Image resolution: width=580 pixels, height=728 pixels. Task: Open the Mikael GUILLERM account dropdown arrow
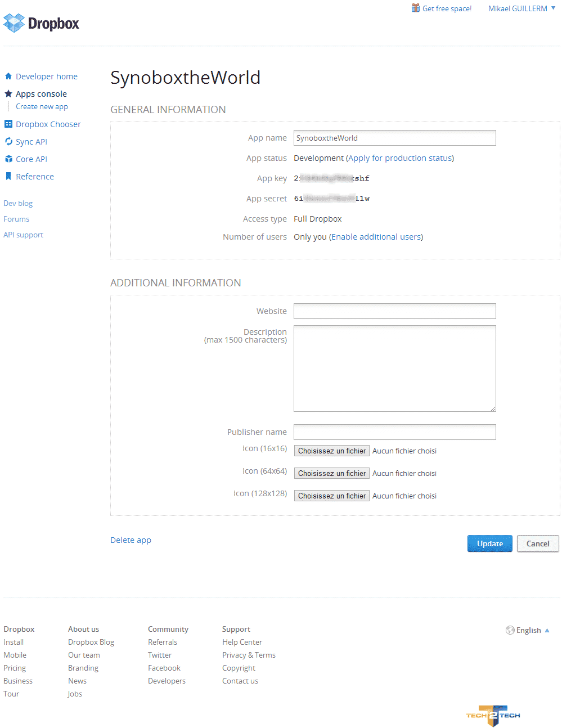[x=553, y=8]
